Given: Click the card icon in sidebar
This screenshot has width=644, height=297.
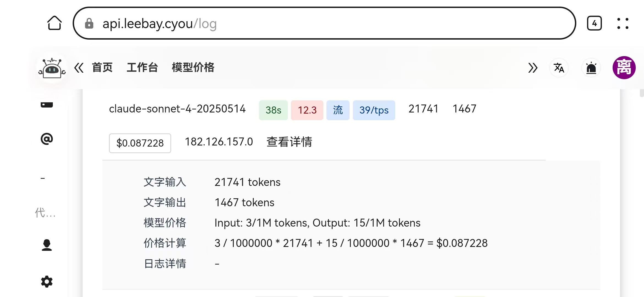Looking at the screenshot, I should 47,105.
